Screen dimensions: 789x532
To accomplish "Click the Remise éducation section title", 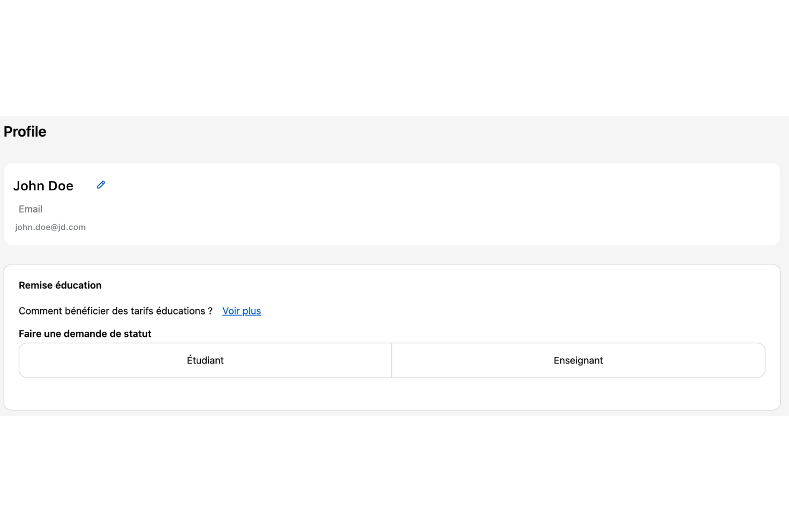I will point(60,285).
